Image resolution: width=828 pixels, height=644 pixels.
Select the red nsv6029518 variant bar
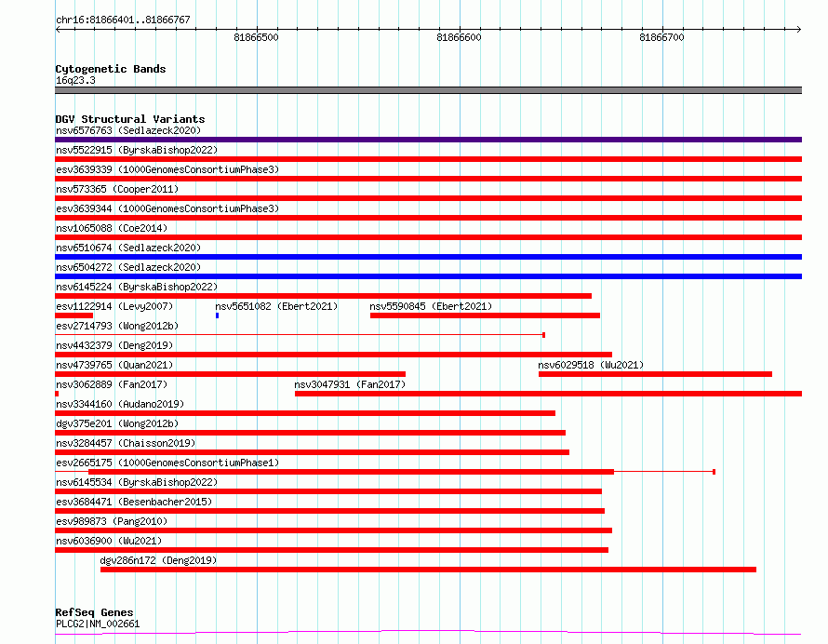[x=655, y=374]
